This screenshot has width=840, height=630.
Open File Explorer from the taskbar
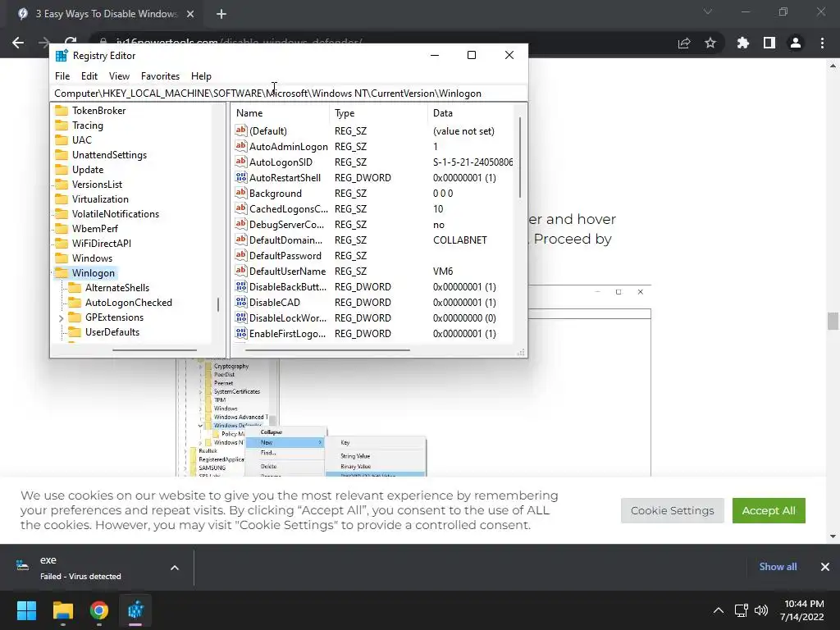click(62, 610)
